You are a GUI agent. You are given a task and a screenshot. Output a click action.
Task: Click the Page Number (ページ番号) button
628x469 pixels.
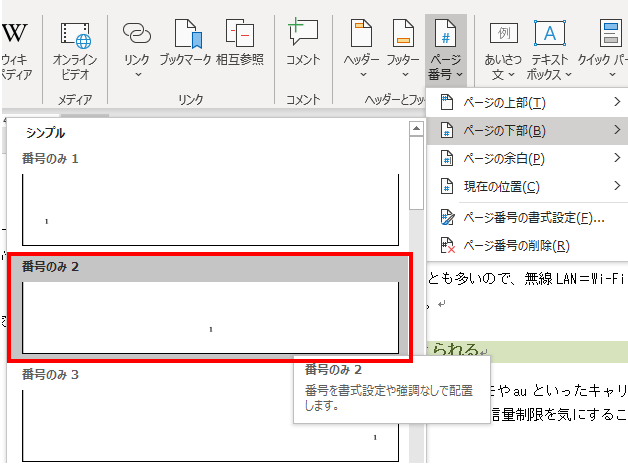(x=446, y=50)
